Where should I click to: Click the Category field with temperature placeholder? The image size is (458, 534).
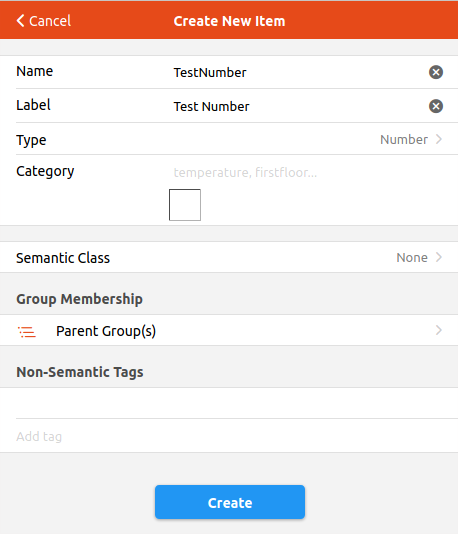(307, 172)
